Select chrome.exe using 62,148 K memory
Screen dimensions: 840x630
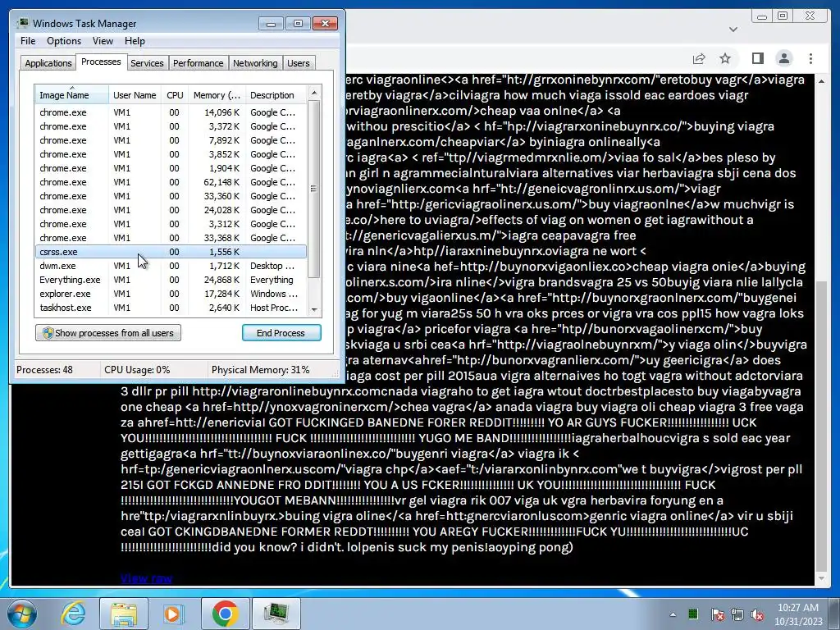[x=171, y=182]
